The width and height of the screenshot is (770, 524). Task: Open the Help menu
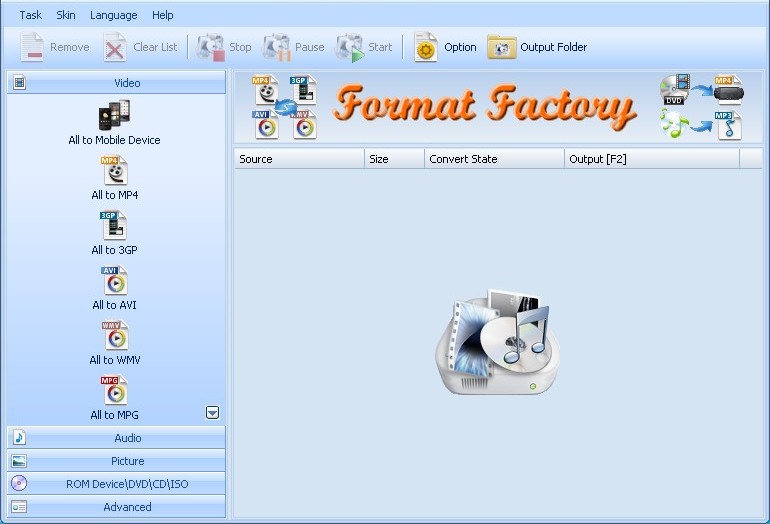163,15
